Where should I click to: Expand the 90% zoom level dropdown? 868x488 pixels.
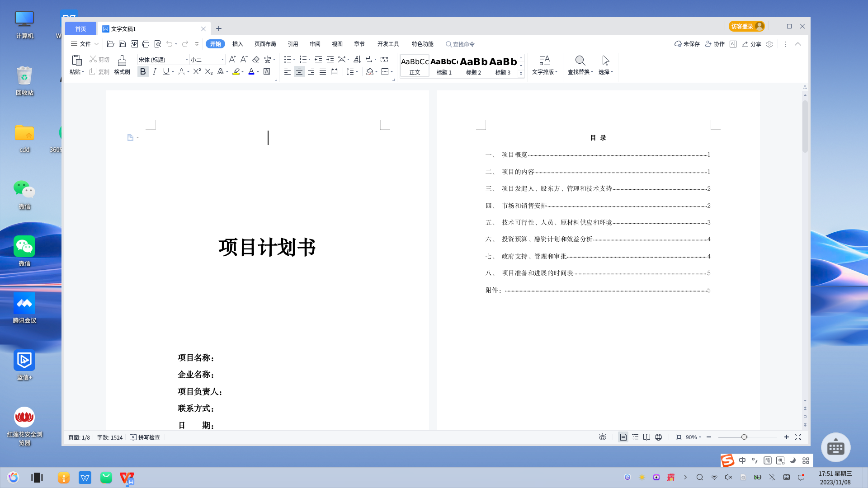tap(693, 437)
